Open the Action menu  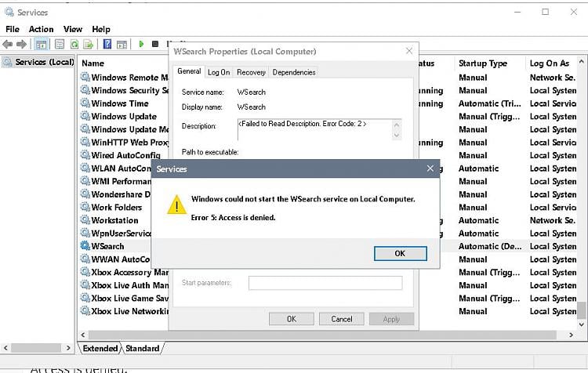[41, 29]
